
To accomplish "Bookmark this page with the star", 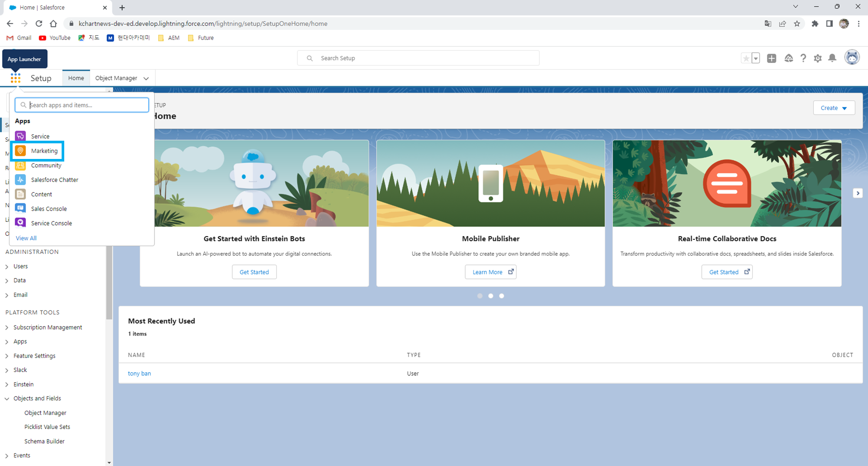I will click(x=797, y=23).
